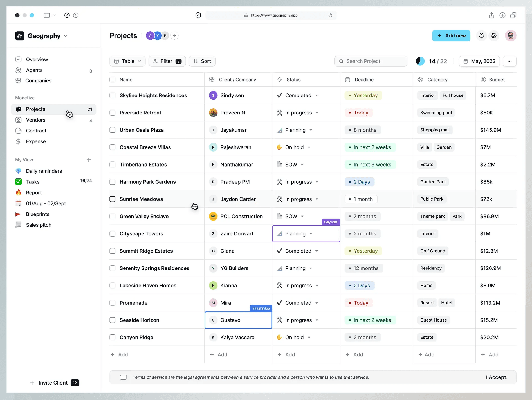Viewport: 532px width, 400px height.
Task: Toggle the browser sidebar icon
Action: 47,15
